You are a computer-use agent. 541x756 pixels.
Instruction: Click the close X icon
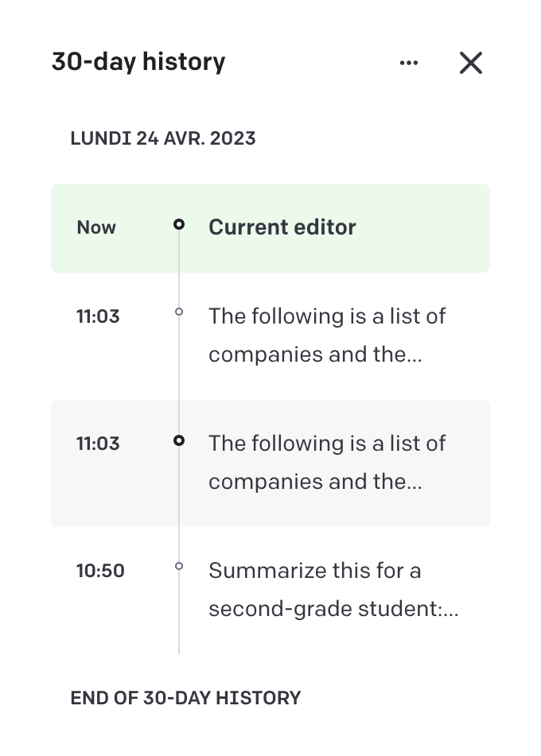(470, 63)
